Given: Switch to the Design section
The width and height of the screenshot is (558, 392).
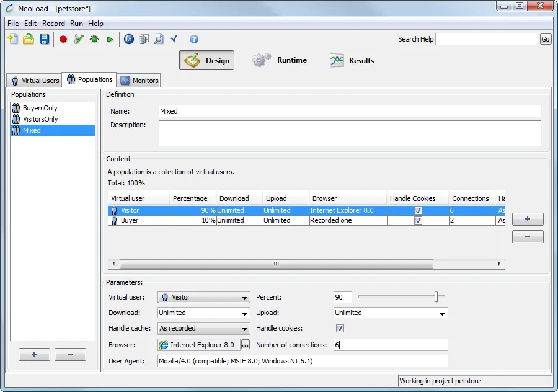Looking at the screenshot, I should click(206, 60).
